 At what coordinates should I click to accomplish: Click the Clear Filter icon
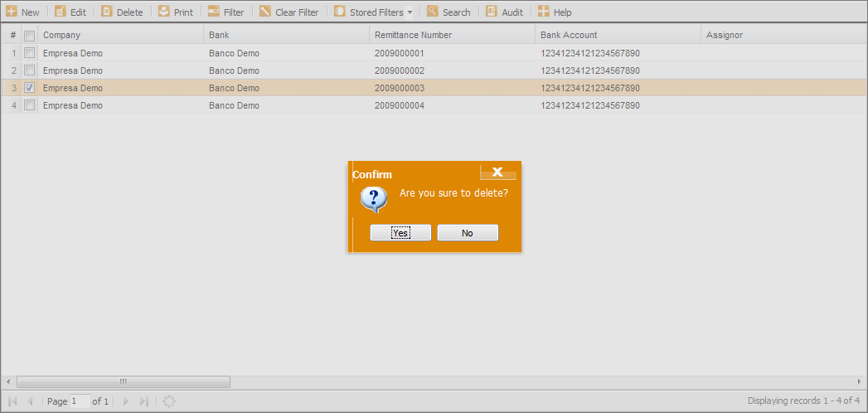click(265, 12)
